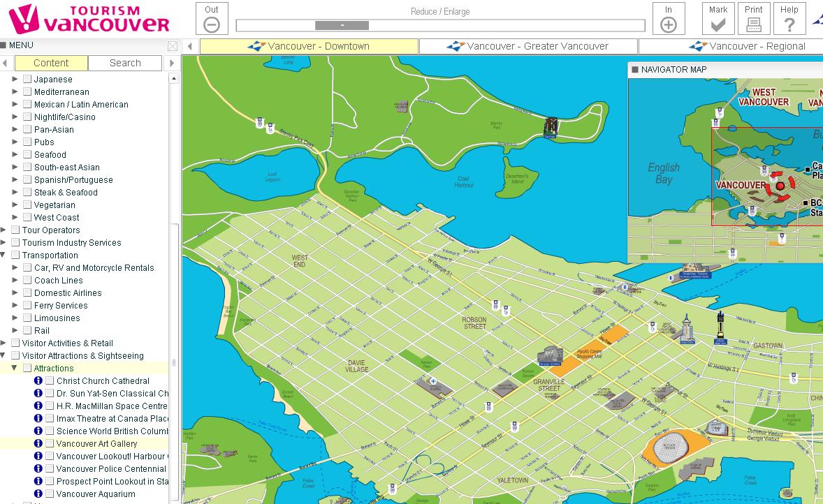This screenshot has height=504, width=823.
Task: Click the NAVIGATOR MAP title square icon
Action: (634, 69)
